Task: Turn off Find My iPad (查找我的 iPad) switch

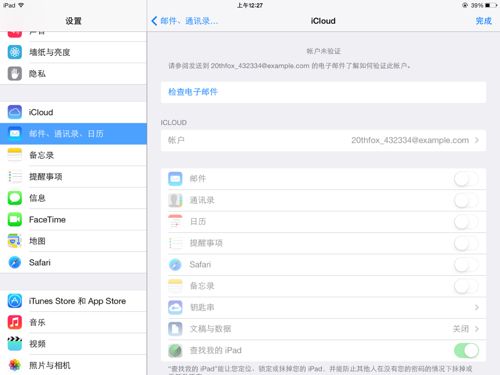Action: click(466, 350)
